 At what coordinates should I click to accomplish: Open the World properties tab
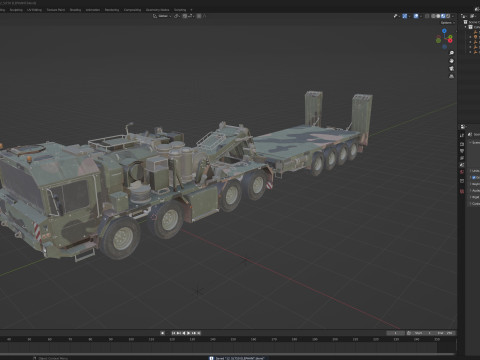point(462,172)
